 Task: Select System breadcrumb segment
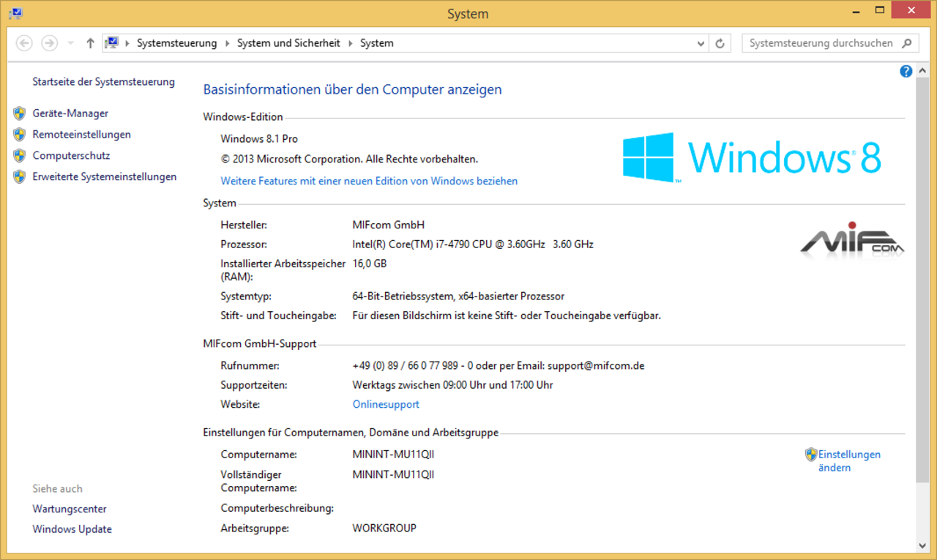(376, 43)
